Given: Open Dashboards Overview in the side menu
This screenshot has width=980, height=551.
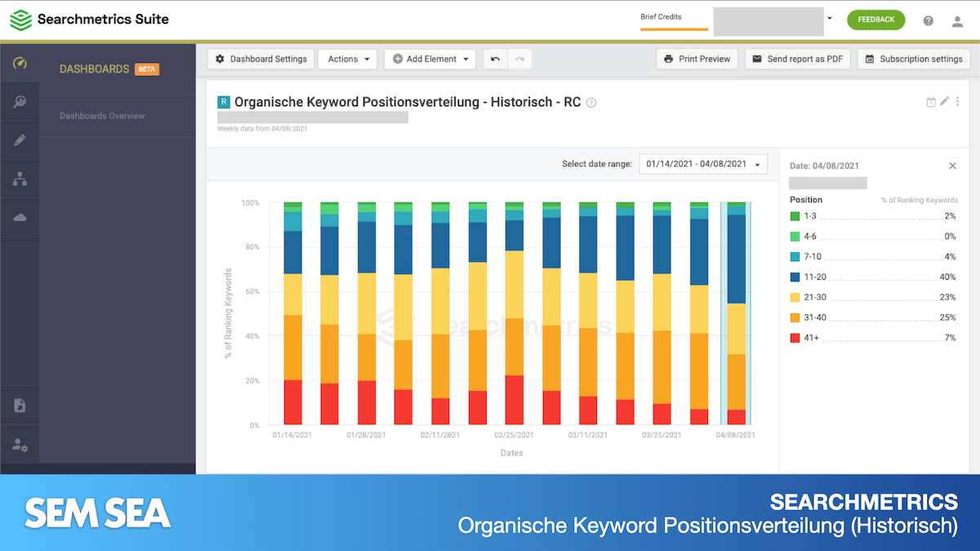Looking at the screenshot, I should click(102, 116).
